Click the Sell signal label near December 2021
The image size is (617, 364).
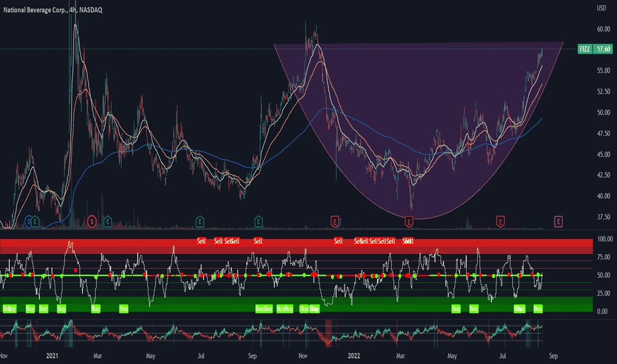(x=338, y=241)
